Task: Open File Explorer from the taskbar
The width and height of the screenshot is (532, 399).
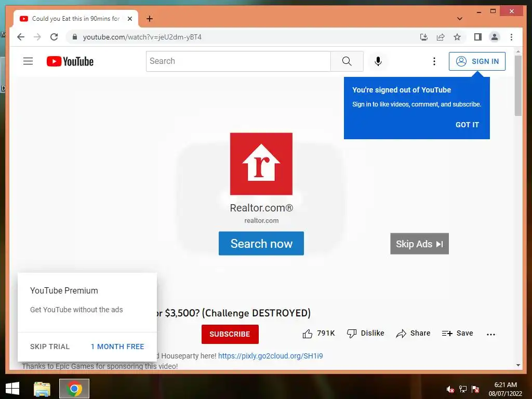Action: coord(42,389)
